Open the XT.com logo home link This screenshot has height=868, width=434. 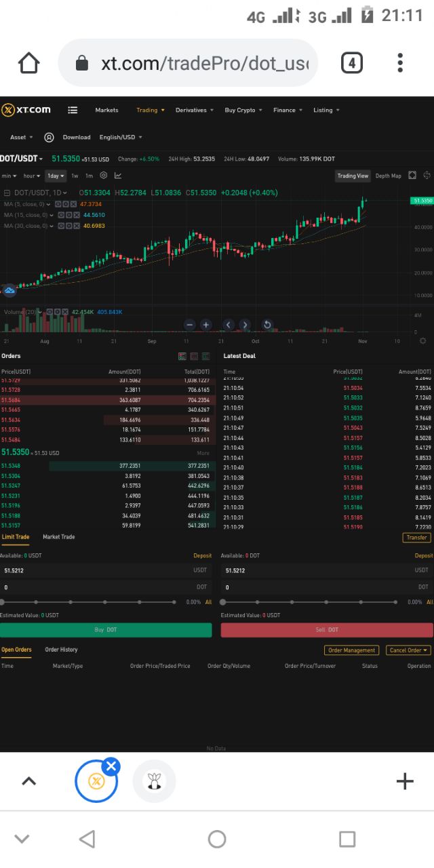click(x=26, y=110)
